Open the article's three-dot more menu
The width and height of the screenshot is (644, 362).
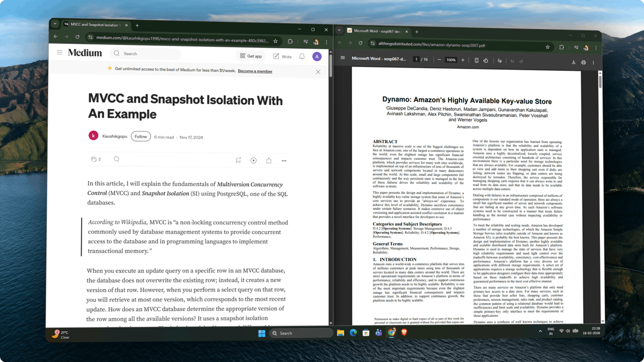point(284,160)
